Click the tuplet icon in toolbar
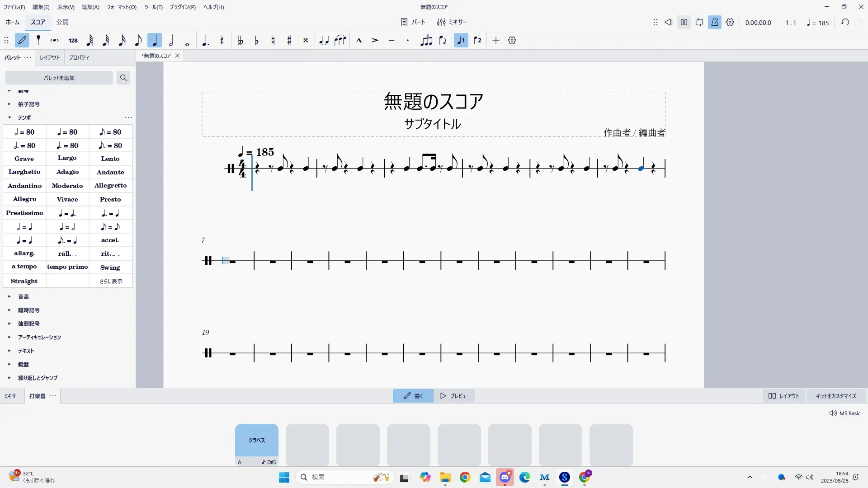 pos(426,41)
